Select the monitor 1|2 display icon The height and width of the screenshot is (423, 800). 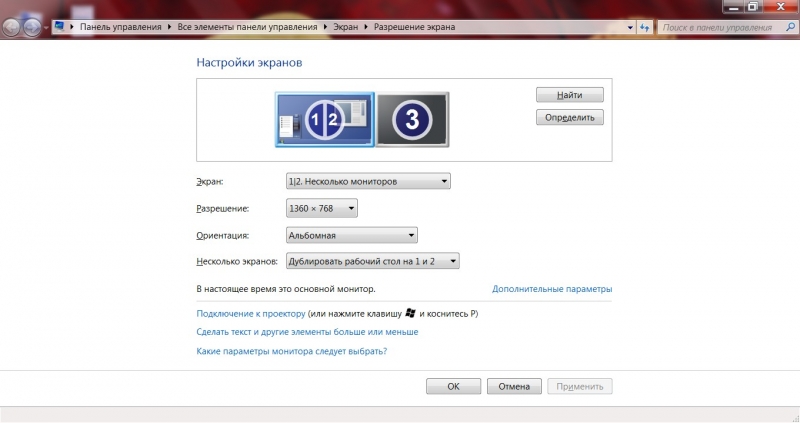(x=324, y=119)
